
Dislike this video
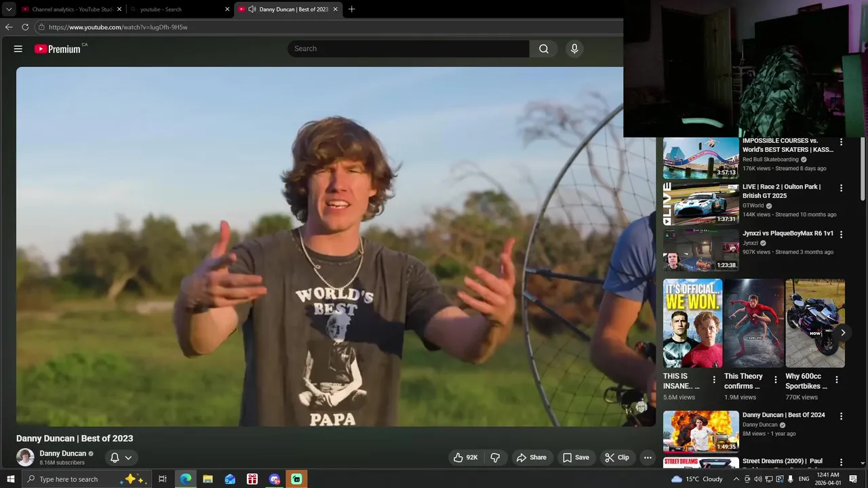(495, 457)
